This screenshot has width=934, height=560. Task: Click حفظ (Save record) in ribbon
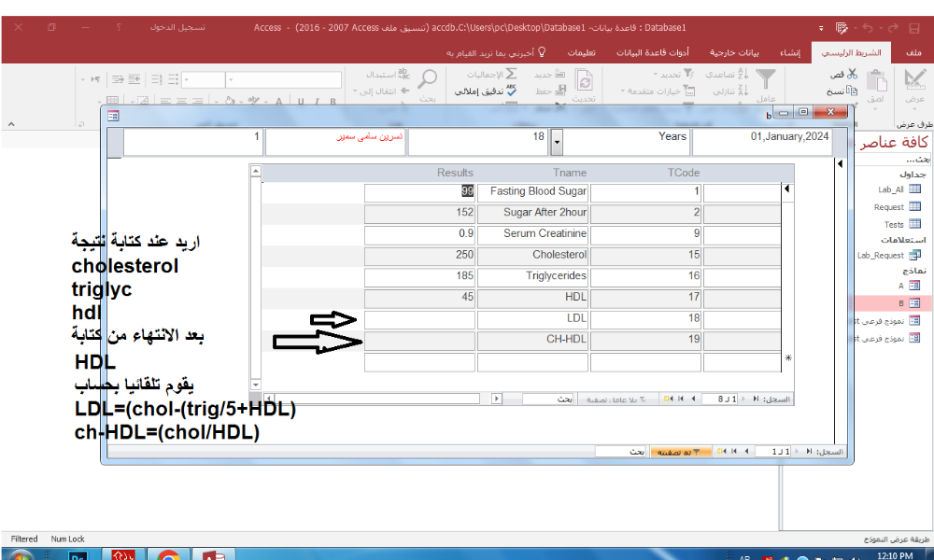pos(550,91)
